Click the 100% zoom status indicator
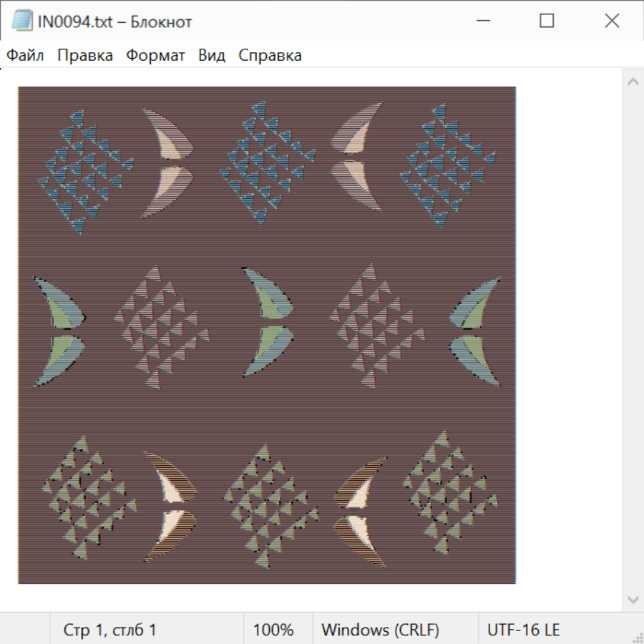 point(273,630)
